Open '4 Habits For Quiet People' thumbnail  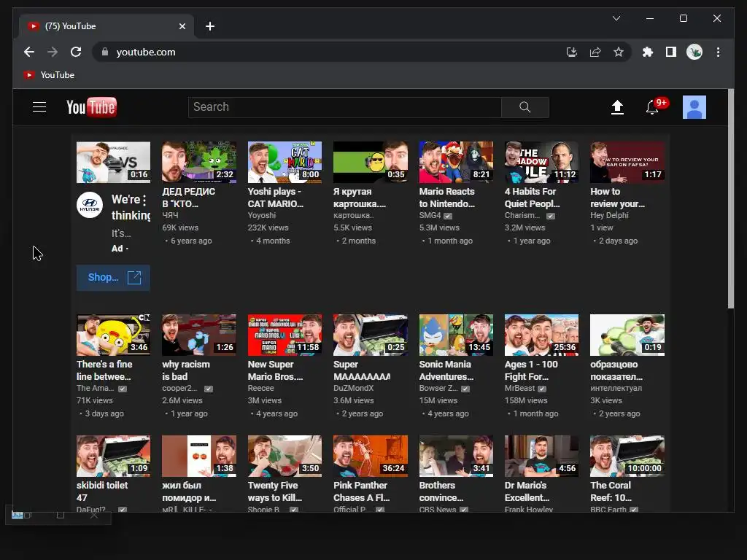(x=542, y=163)
